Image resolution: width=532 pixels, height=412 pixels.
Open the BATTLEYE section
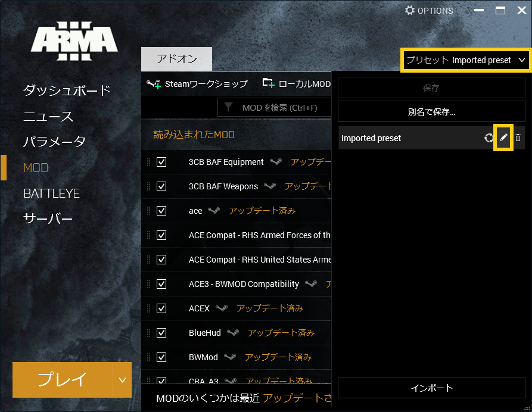pos(51,193)
